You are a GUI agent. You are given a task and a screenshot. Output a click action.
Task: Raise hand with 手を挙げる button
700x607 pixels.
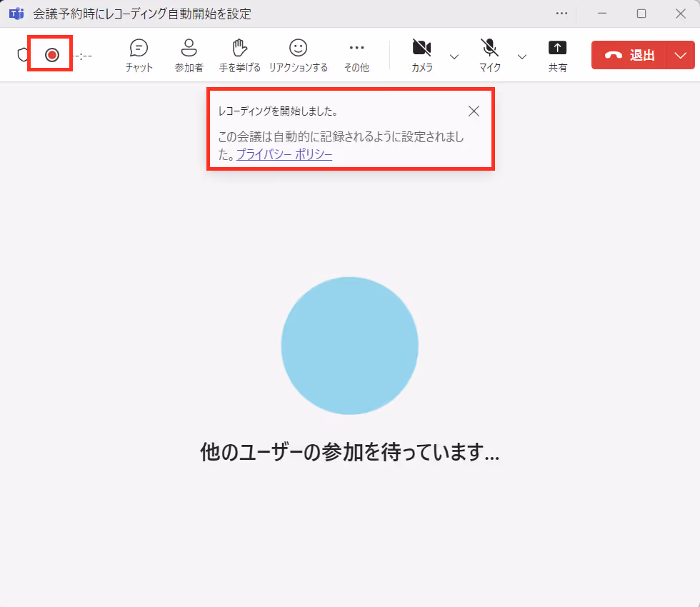240,56
